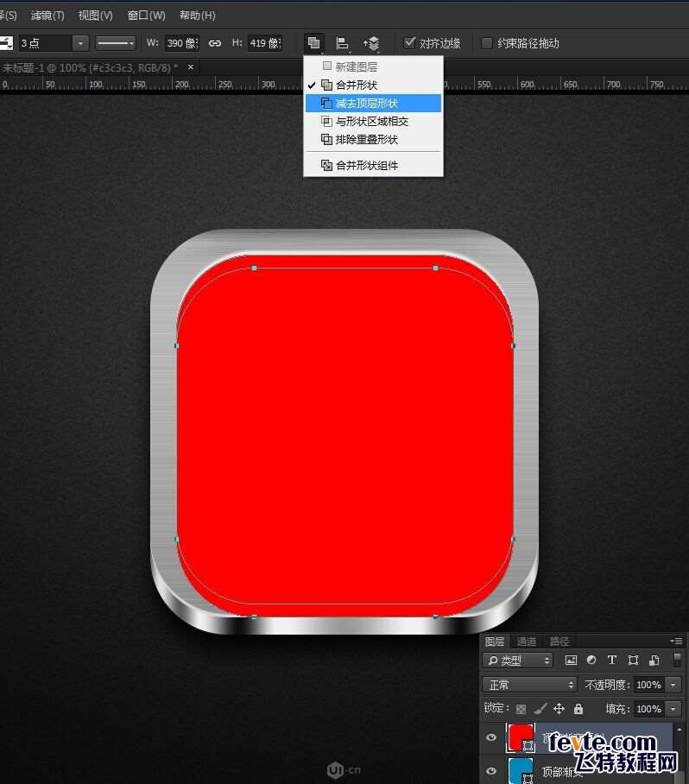689x784 pixels.
Task: Open the 窗口(W) menu
Action: point(146,16)
